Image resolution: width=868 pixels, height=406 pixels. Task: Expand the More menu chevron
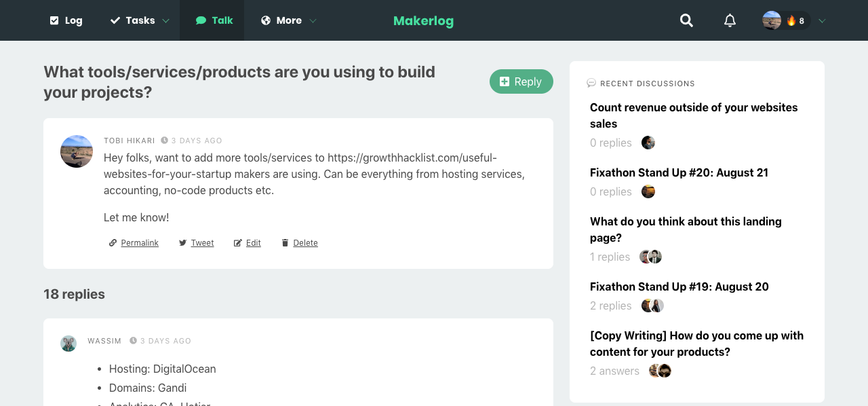313,21
